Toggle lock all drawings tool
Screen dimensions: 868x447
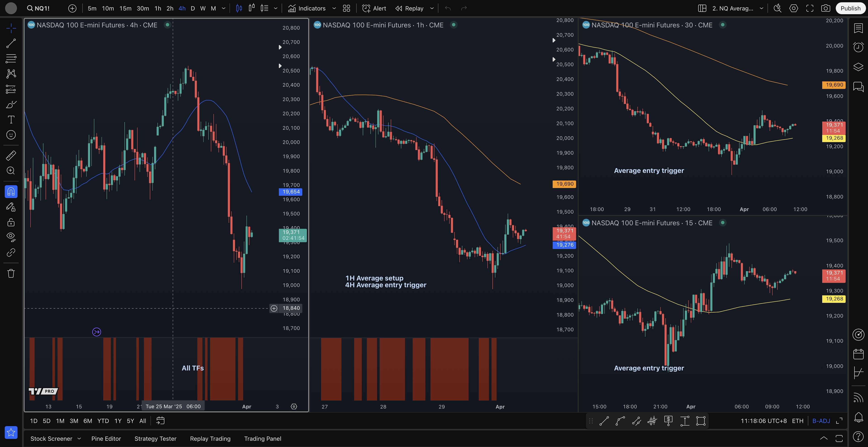[x=11, y=222]
